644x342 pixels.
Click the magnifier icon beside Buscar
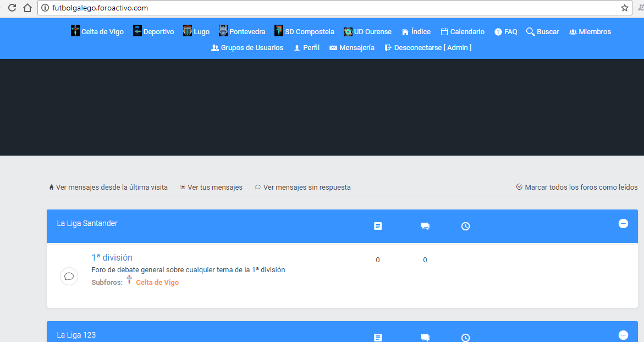(x=530, y=31)
